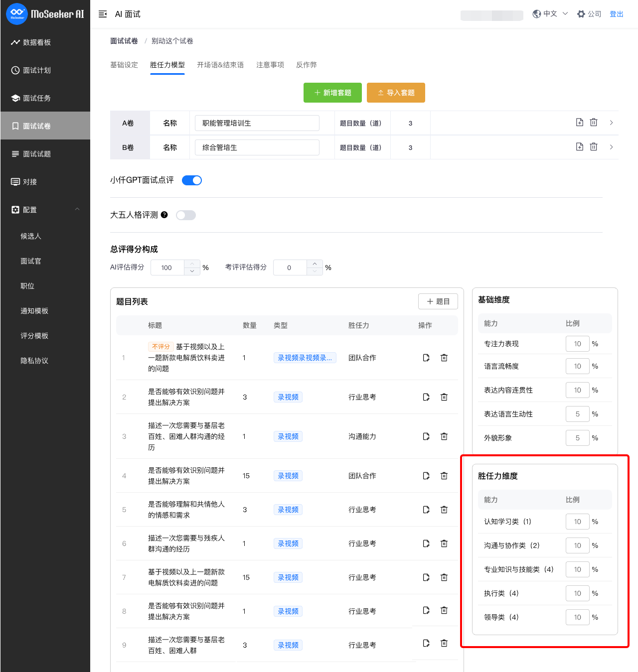Image resolution: width=638 pixels, height=672 pixels.
Task: Delete question row 9 trash icon
Action: [x=444, y=643]
